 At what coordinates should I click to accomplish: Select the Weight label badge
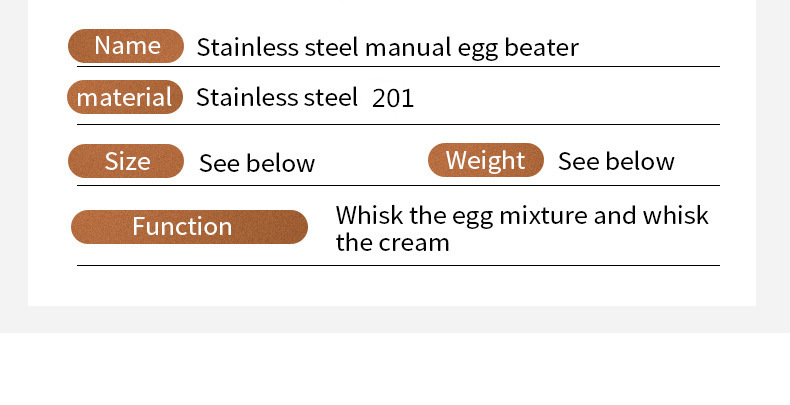click(x=485, y=160)
